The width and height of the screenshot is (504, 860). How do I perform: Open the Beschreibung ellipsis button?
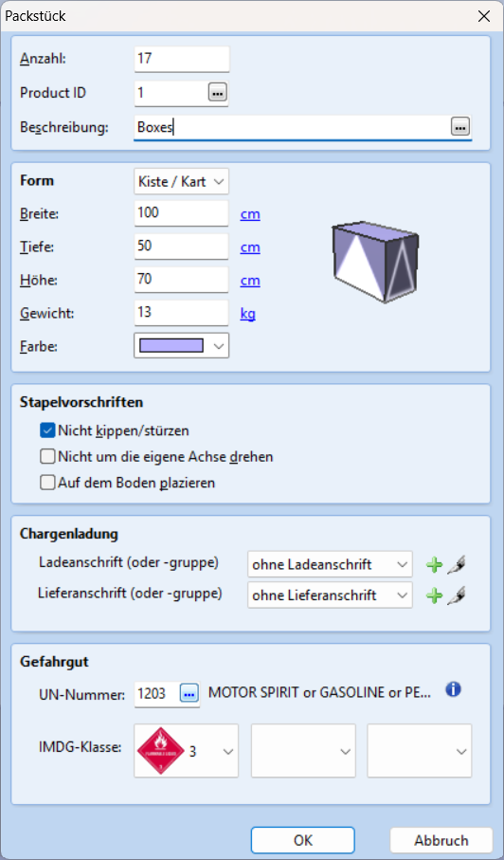click(460, 127)
